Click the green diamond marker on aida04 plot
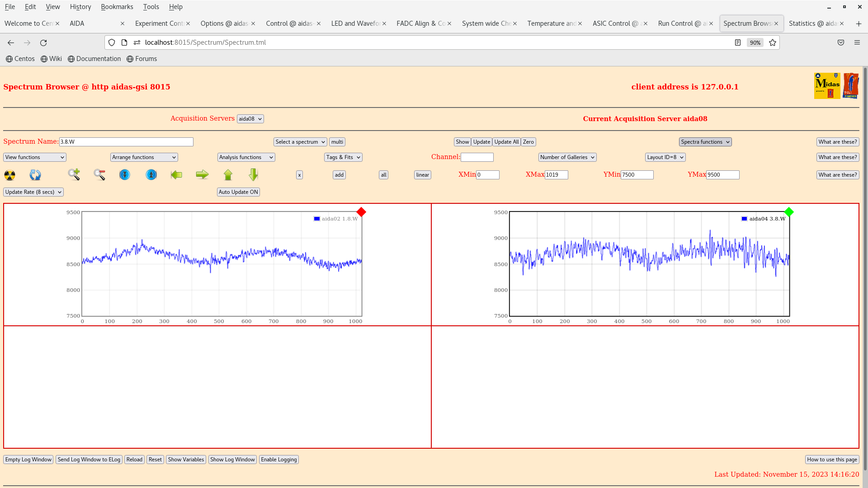This screenshot has width=868, height=488. click(x=789, y=212)
